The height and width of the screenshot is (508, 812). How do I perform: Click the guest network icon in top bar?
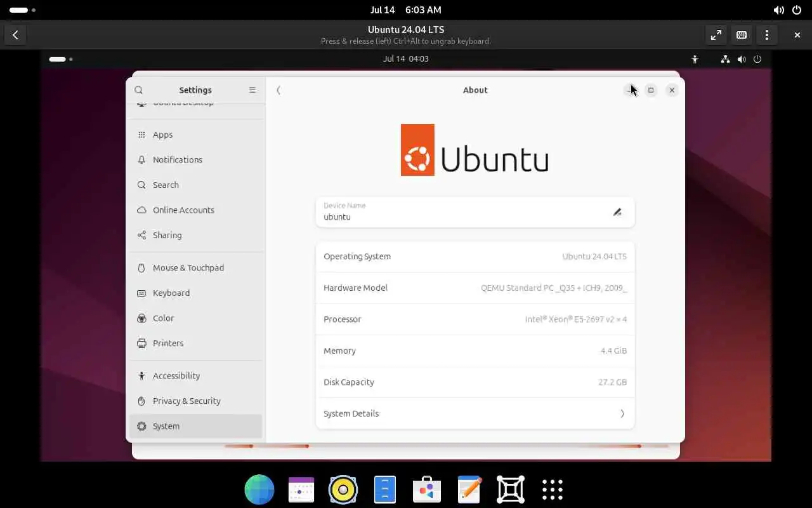pyautogui.click(x=725, y=59)
